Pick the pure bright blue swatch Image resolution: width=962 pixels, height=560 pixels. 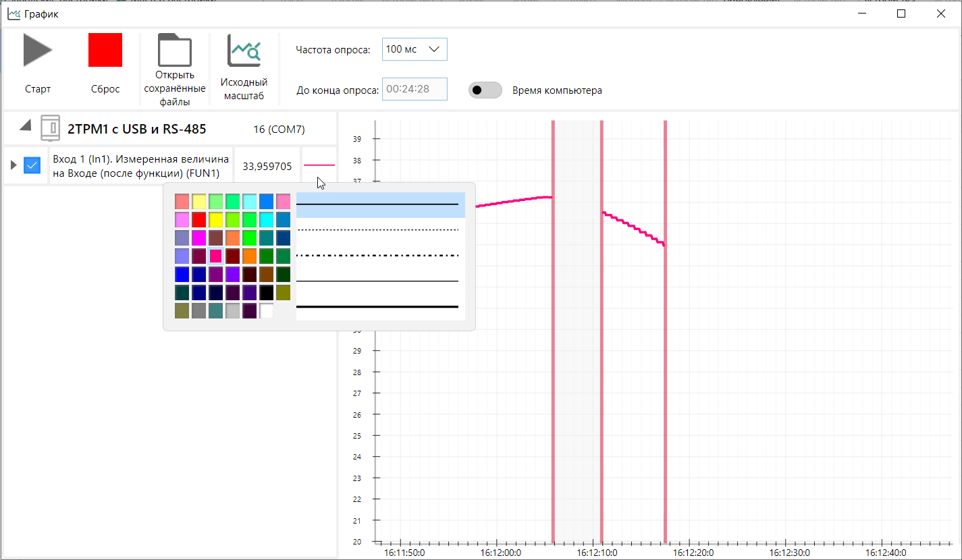(182, 274)
